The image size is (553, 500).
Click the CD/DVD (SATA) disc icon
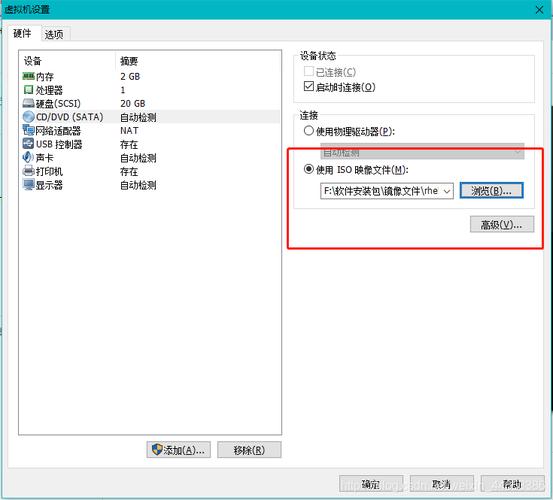coord(28,117)
